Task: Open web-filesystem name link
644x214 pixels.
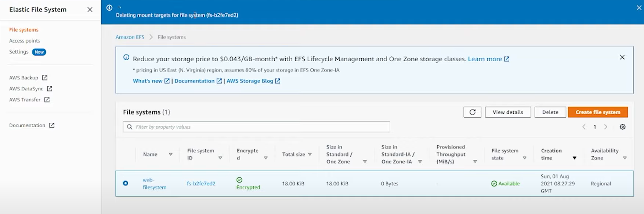Action: click(x=155, y=184)
